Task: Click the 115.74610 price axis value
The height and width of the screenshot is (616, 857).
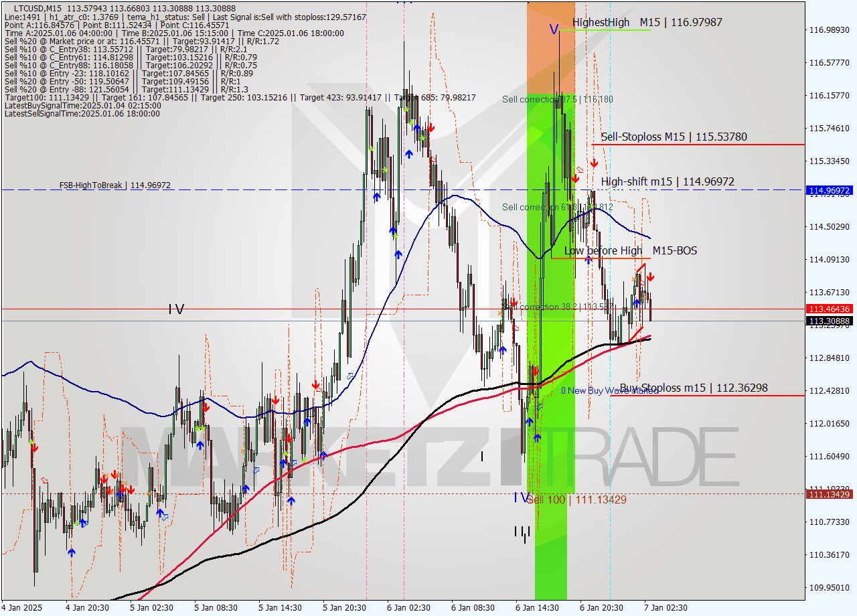Action: coord(829,128)
